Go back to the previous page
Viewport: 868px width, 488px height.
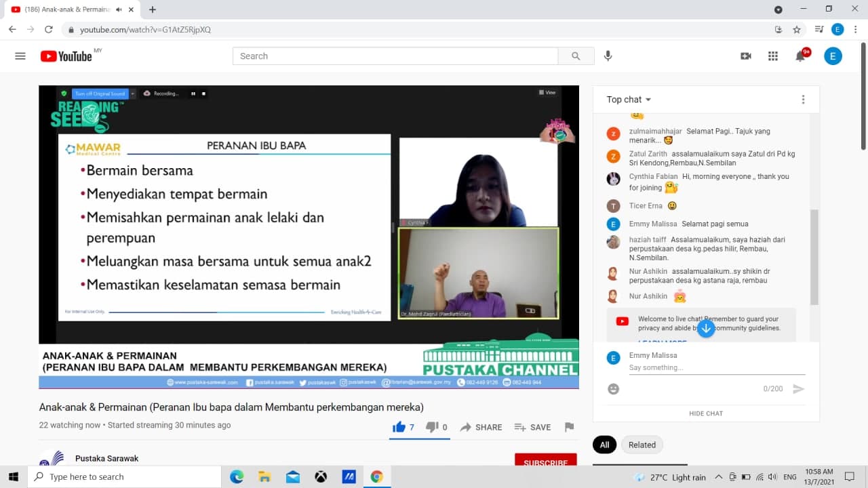click(x=12, y=30)
